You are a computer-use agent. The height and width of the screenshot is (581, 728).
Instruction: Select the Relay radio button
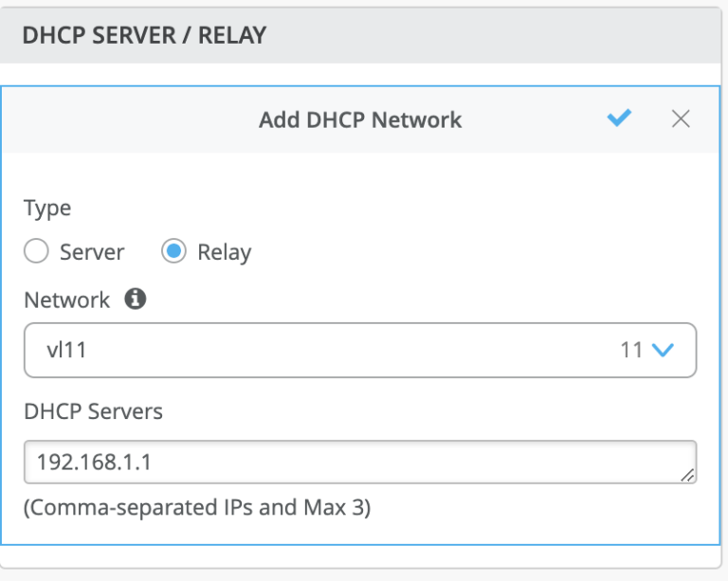(173, 252)
